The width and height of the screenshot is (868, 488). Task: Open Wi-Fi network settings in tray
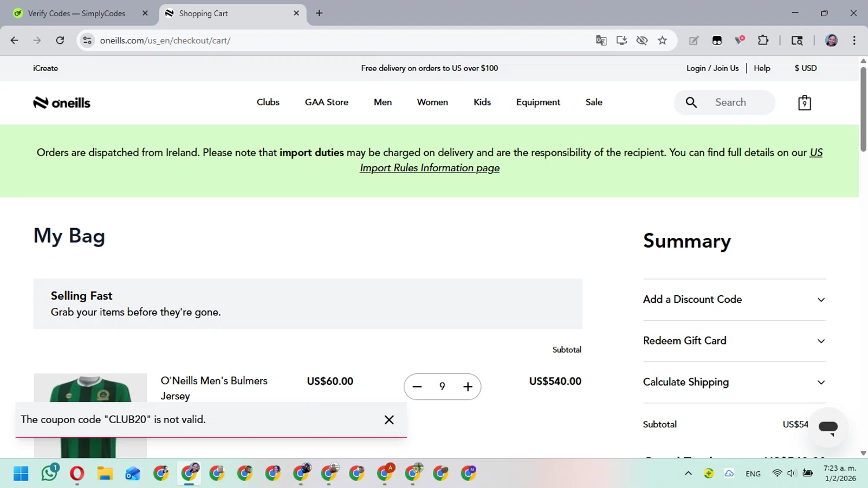coord(777,474)
